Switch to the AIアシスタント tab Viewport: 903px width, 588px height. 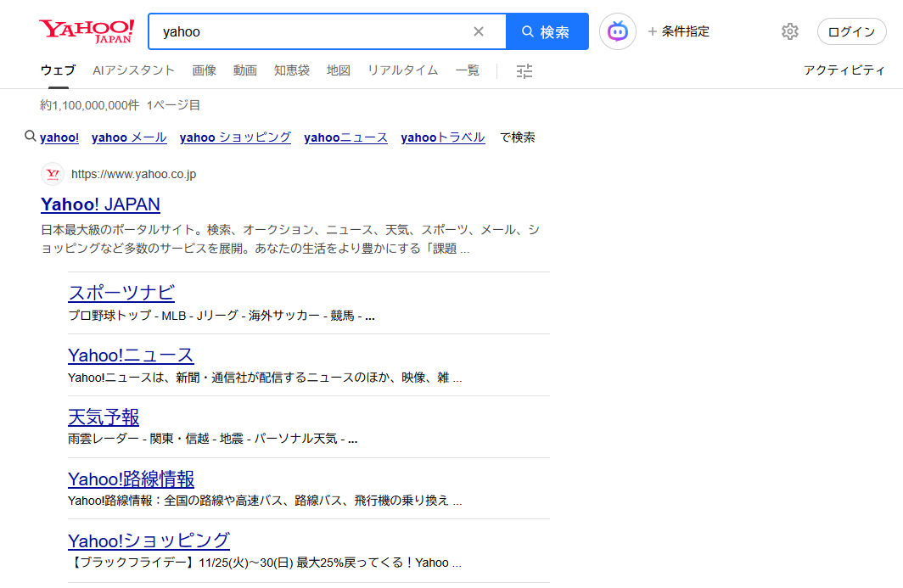point(133,70)
